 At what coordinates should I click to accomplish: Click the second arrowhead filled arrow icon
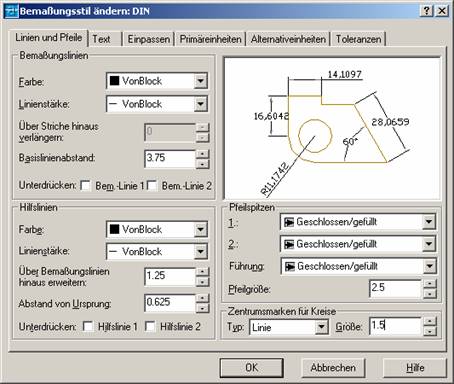tap(289, 244)
